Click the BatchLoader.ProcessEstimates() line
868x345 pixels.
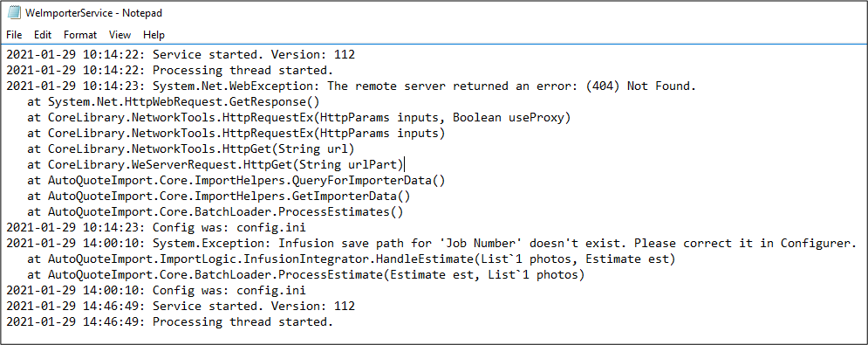pyautogui.click(x=215, y=212)
